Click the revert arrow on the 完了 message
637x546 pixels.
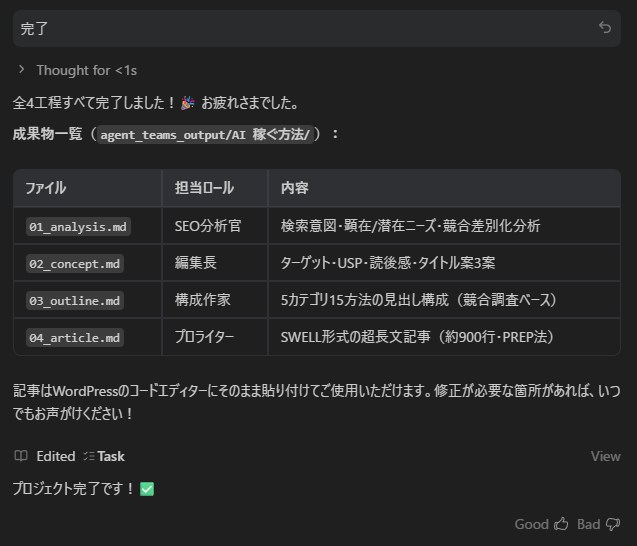[604, 28]
